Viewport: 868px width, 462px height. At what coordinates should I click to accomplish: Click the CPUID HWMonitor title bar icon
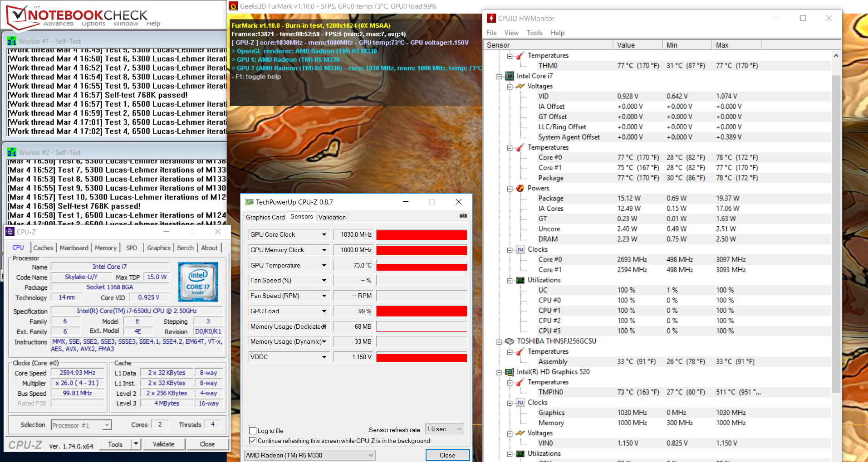coord(491,18)
